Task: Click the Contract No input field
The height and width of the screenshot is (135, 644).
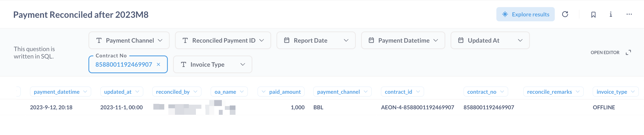Action: coord(124,64)
